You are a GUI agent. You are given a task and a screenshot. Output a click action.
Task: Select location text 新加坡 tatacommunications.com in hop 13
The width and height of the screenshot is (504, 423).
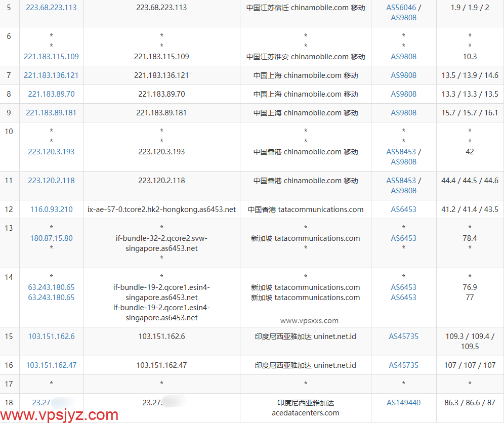coord(305,238)
